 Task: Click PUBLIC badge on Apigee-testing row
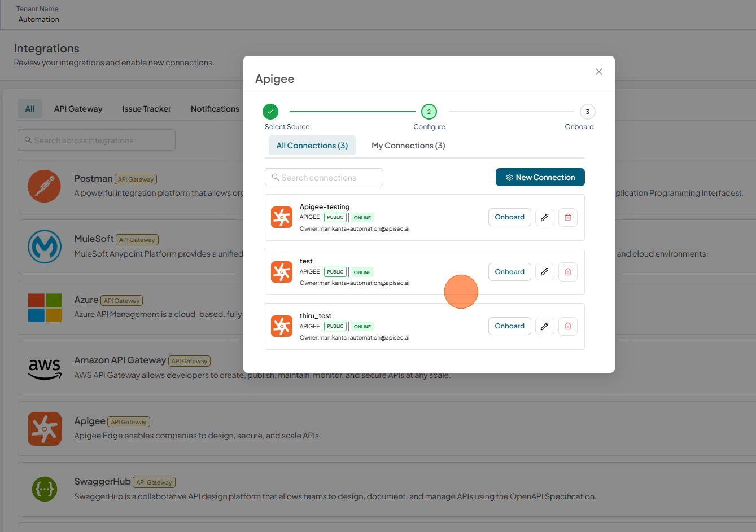(x=335, y=217)
